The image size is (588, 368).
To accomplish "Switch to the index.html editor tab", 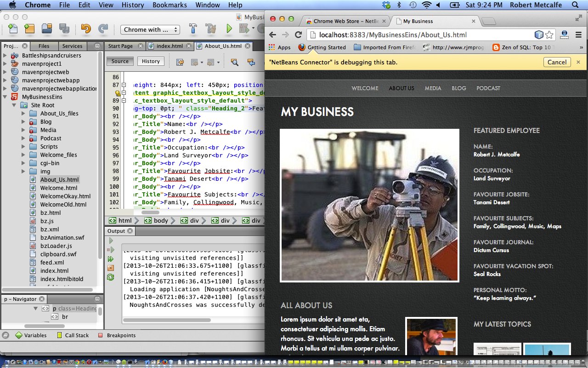I will (x=169, y=46).
